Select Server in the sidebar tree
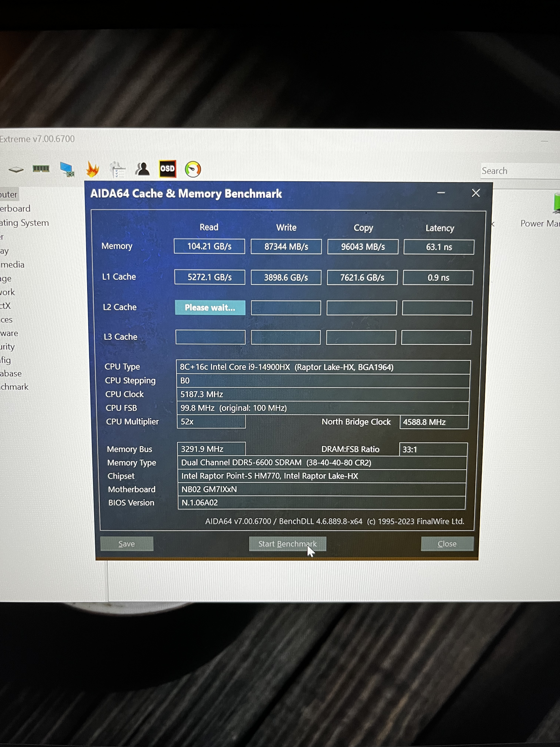The width and height of the screenshot is (560, 747). pyautogui.click(x=2, y=237)
